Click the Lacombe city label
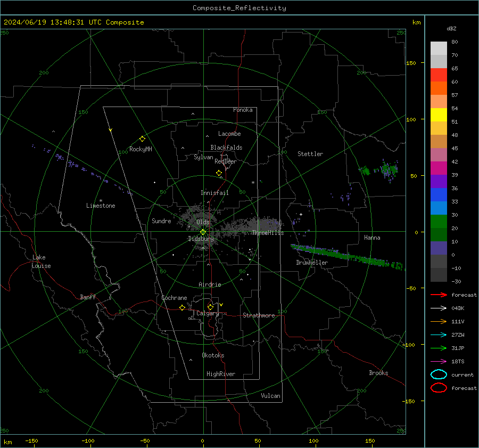The width and height of the screenshot is (479, 448). (229, 134)
